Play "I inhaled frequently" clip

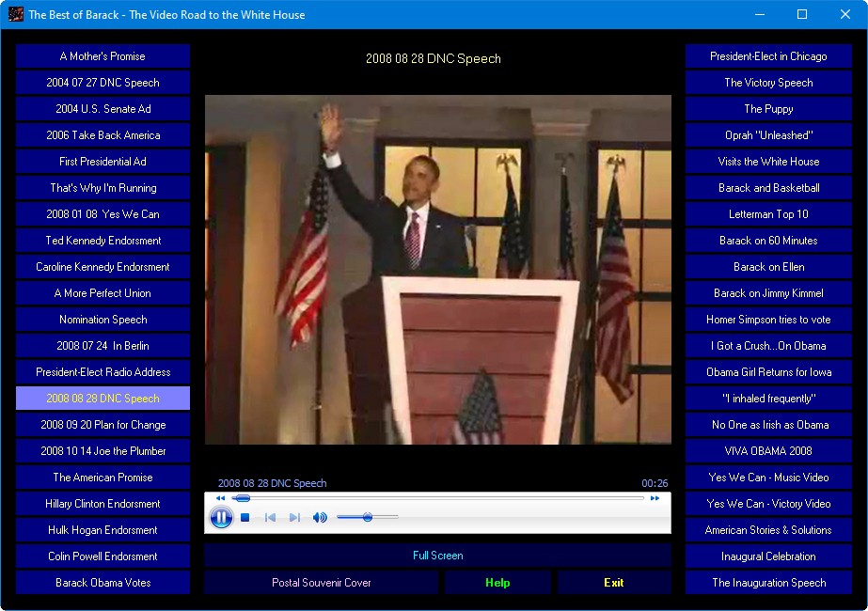click(x=768, y=398)
